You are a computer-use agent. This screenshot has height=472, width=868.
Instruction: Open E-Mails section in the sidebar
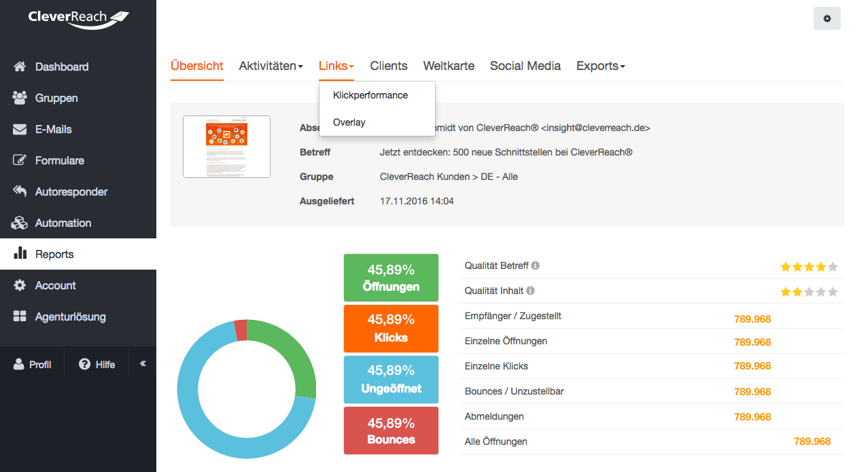coord(78,129)
